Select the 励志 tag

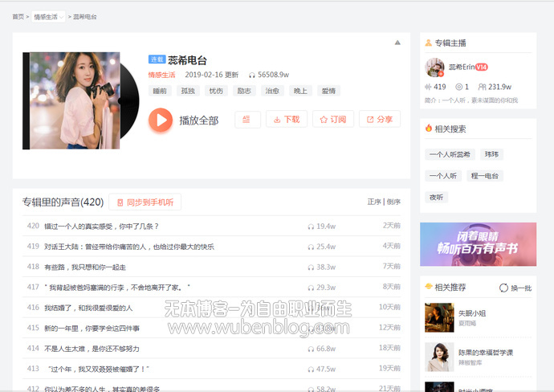[x=244, y=91]
